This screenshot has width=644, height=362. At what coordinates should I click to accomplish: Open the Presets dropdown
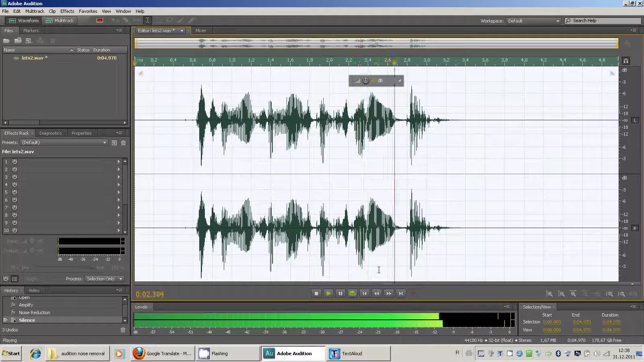tap(64, 142)
